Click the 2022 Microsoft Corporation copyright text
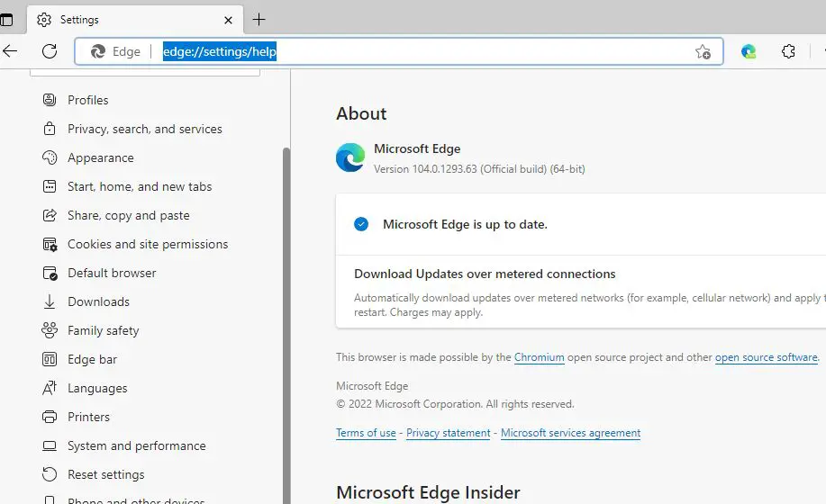 coord(455,404)
